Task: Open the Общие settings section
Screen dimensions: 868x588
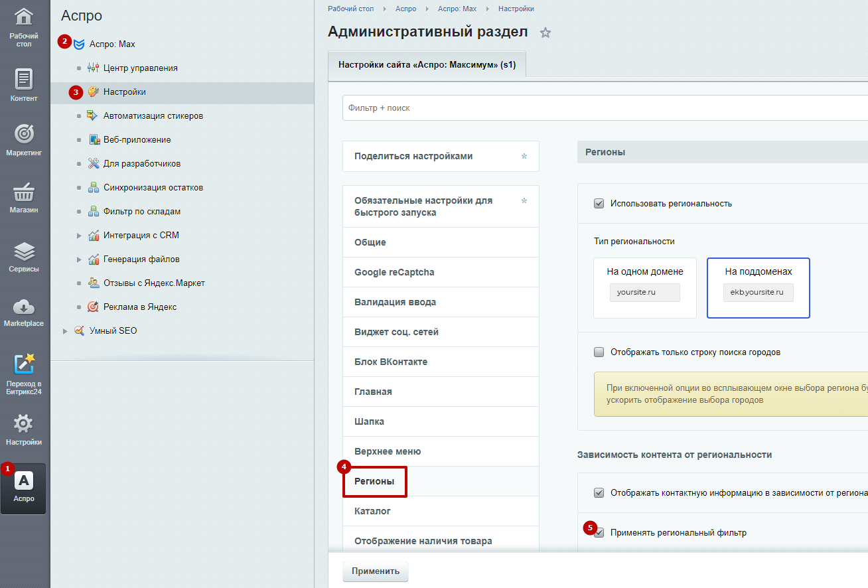Action: pyautogui.click(x=441, y=242)
